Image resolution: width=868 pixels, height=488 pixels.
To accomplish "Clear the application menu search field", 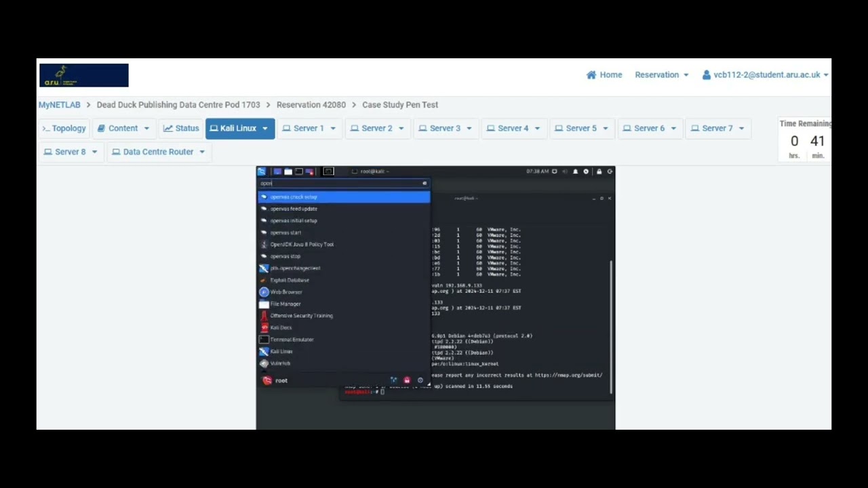I will click(425, 183).
